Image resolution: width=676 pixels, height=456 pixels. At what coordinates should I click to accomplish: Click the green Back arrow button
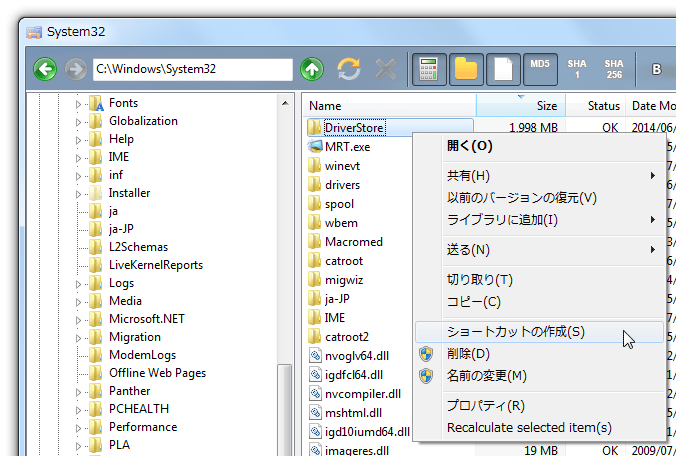45,69
